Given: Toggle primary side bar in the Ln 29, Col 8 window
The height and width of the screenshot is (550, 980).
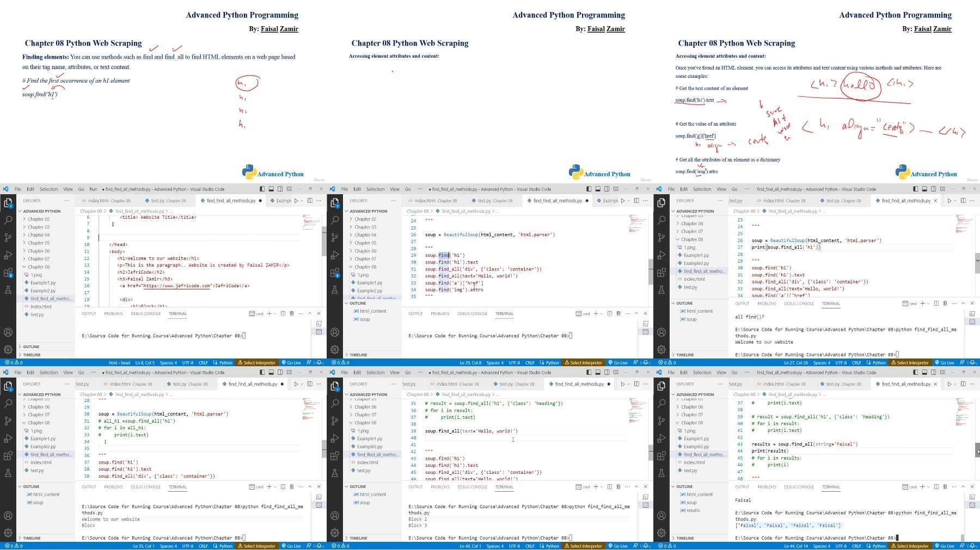Looking at the screenshot, I should pyautogui.click(x=589, y=189).
